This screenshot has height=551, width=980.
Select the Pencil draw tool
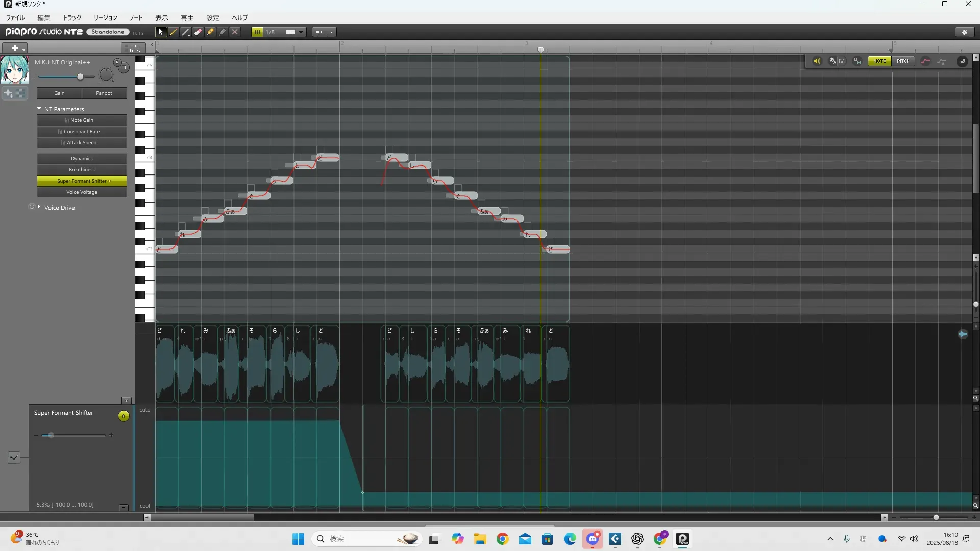(174, 32)
